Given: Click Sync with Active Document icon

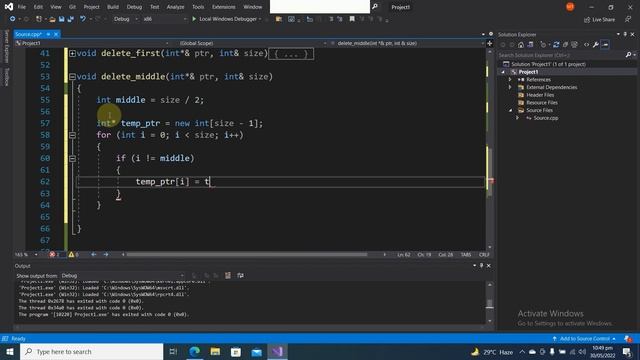Looking at the screenshot, I should (556, 44).
